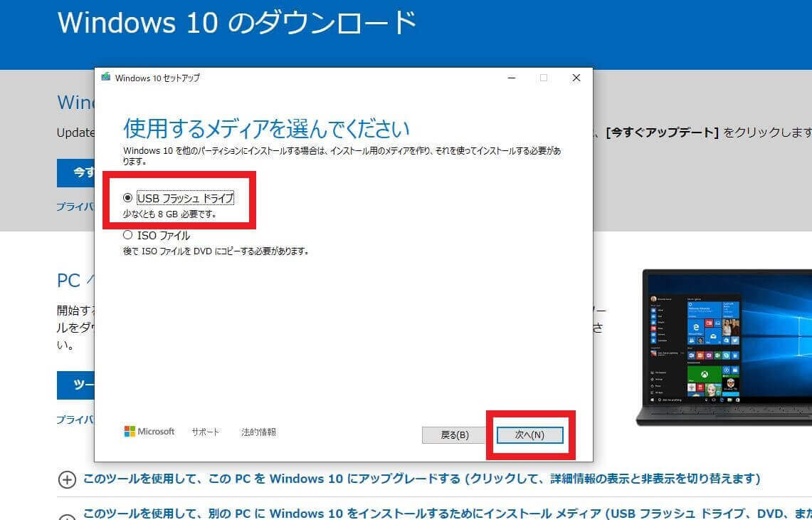Open the サポート link in setup dialog
Viewport: 812px width, 520px height.
tap(206, 432)
